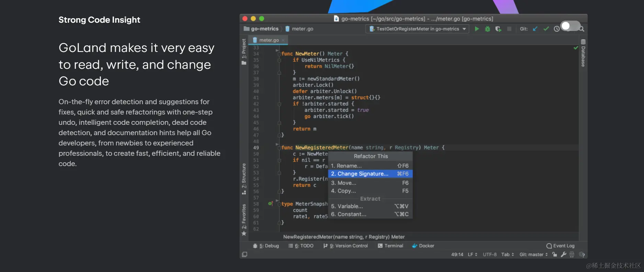Click the wrench icon in the status bar

(x=563, y=254)
